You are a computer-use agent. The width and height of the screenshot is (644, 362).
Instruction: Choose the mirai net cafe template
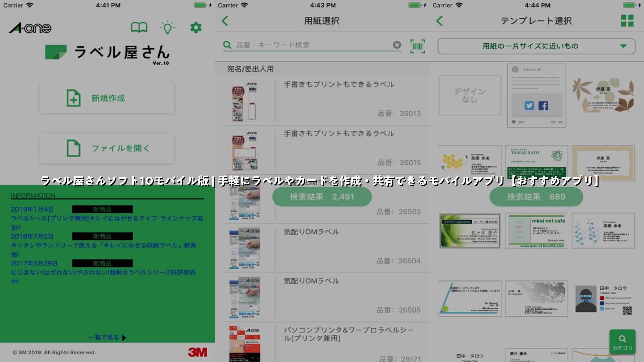537,231
